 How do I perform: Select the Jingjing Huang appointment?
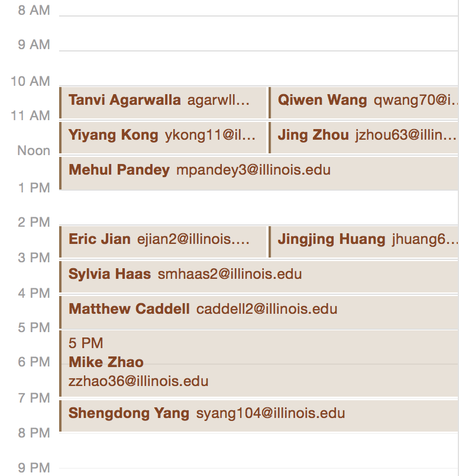pos(364,242)
